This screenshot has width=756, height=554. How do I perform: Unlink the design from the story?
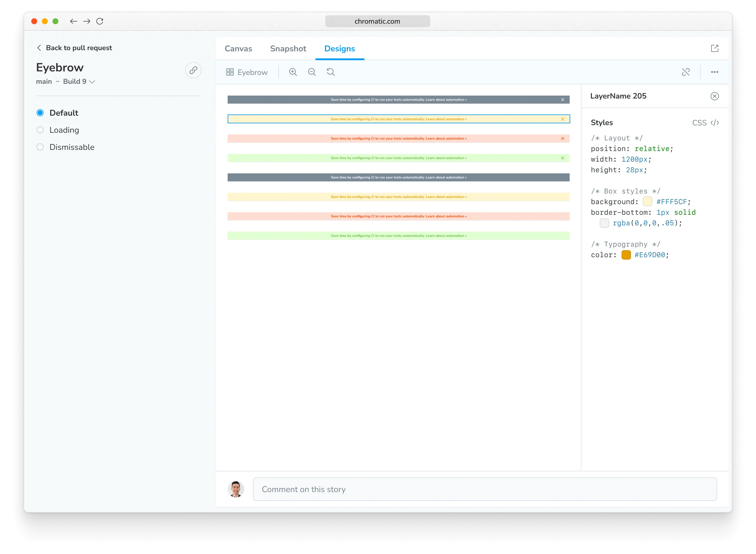[x=686, y=72]
